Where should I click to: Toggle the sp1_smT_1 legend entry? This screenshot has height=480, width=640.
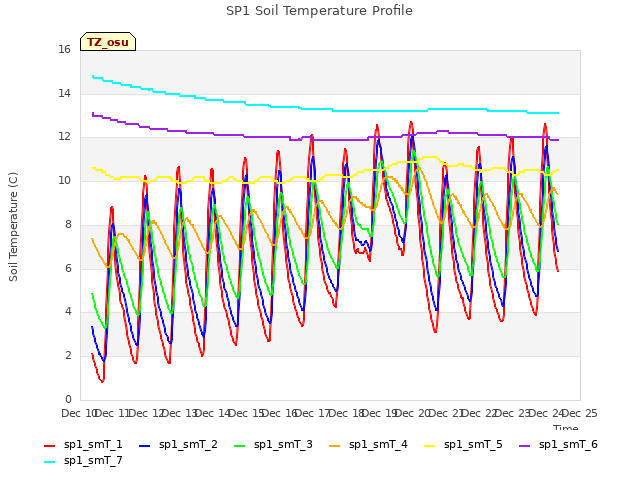[x=83, y=444]
